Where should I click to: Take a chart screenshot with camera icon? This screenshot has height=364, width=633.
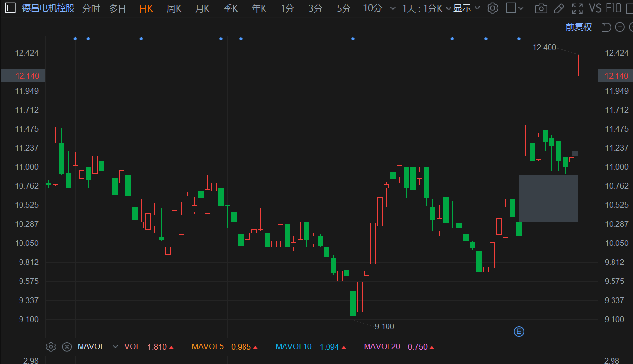pyautogui.click(x=541, y=8)
